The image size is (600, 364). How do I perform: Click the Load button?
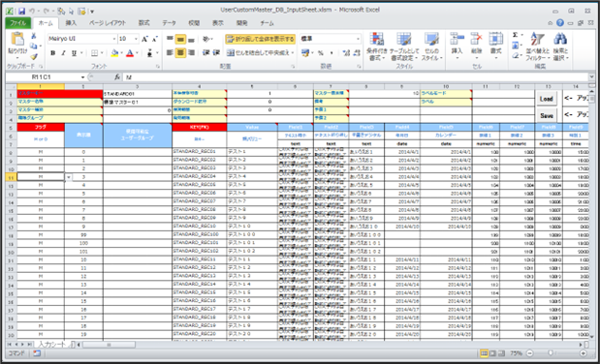546,99
